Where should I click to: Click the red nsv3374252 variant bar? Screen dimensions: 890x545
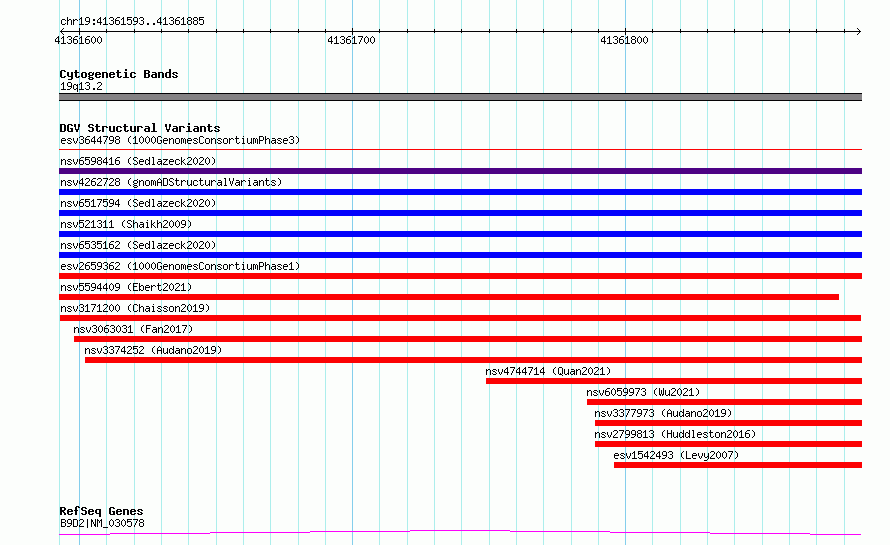[473, 360]
